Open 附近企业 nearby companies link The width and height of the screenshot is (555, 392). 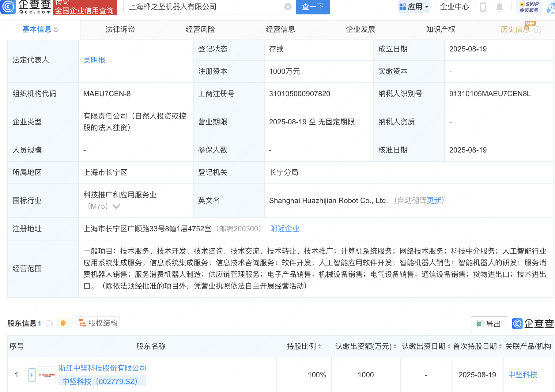click(285, 229)
